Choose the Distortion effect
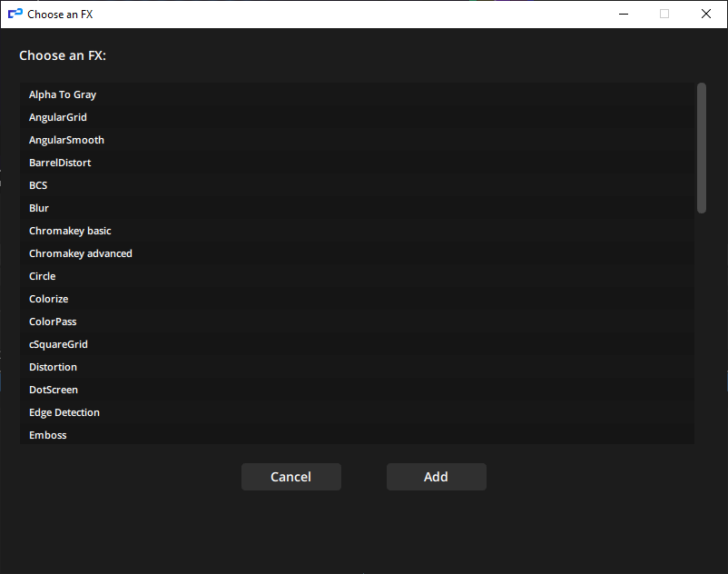728x574 pixels. tap(357, 367)
